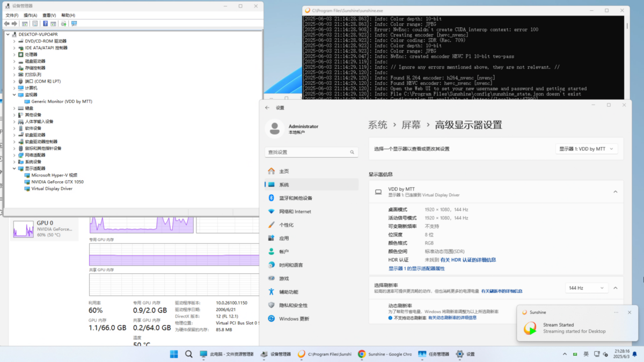Screen dimensions: 644x362
Task: Collapse the 监视器 node in Device Manager
Action: [14, 94]
